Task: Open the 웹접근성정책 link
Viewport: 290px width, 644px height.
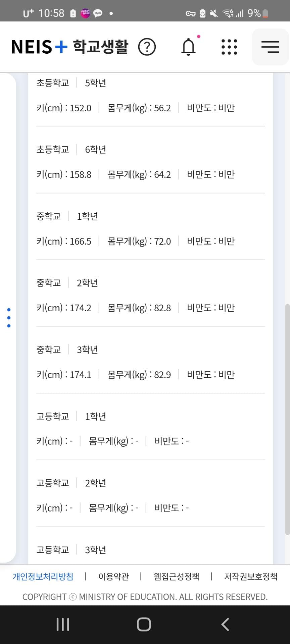Action: (x=176, y=577)
